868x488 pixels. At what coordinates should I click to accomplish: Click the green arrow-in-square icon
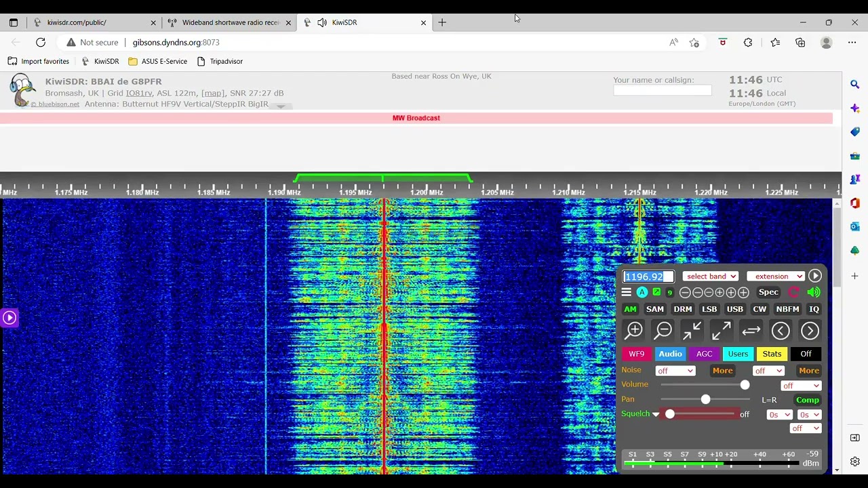(656, 292)
